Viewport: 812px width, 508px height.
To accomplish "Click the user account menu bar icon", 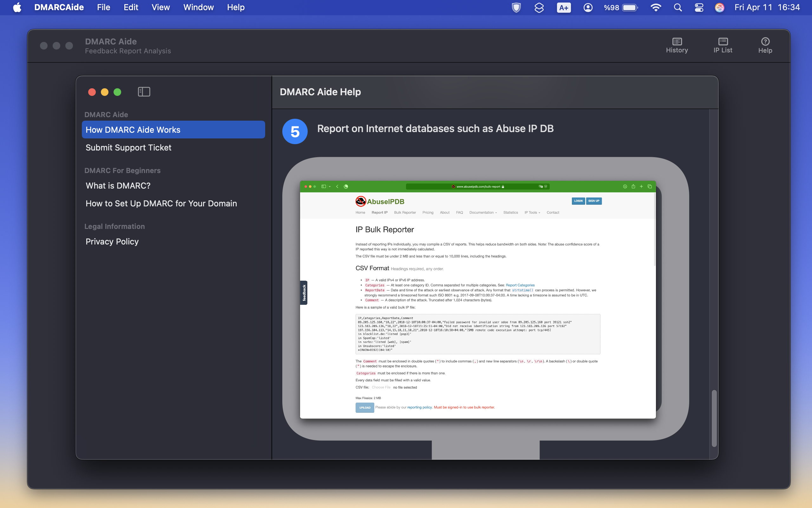I will point(588,7).
